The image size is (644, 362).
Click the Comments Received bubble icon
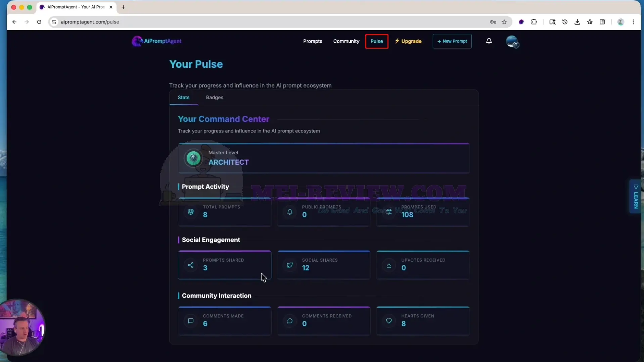(290, 321)
